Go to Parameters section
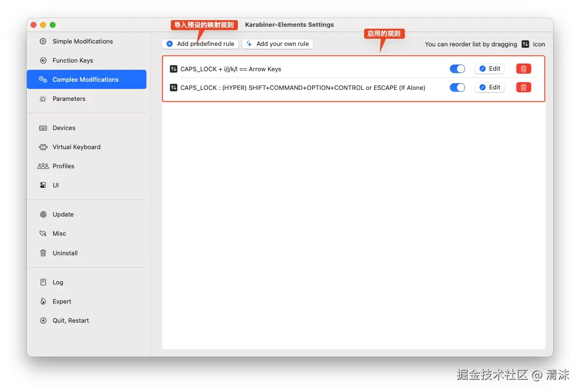580x392 pixels. click(87, 99)
